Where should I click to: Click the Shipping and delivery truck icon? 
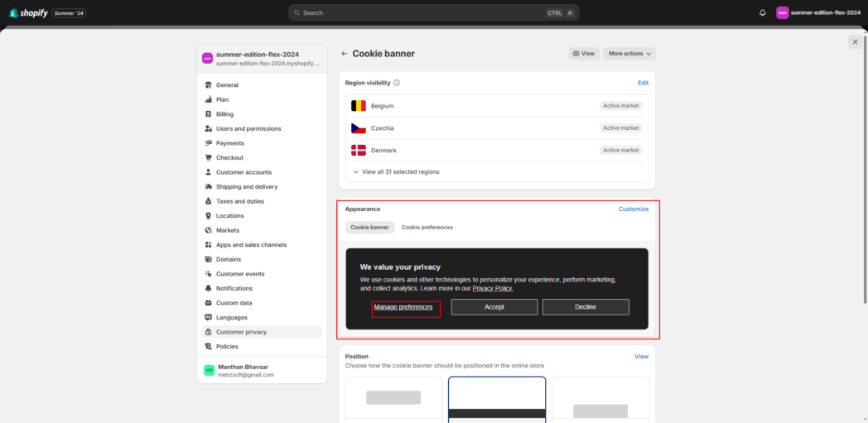(x=208, y=187)
